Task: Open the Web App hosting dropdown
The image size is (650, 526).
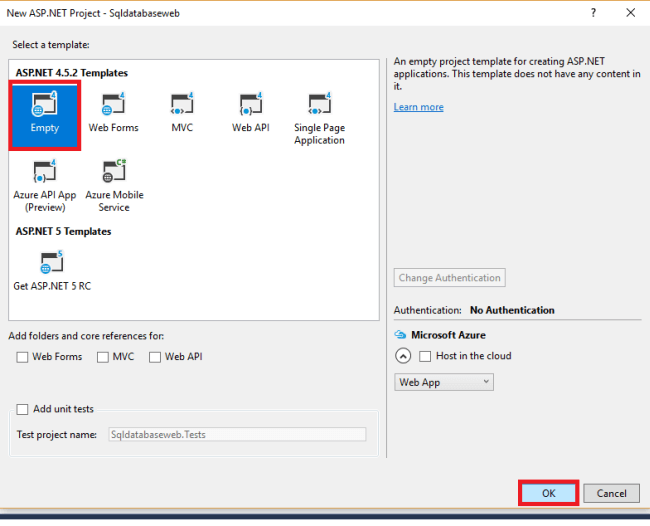Action: tap(444, 382)
